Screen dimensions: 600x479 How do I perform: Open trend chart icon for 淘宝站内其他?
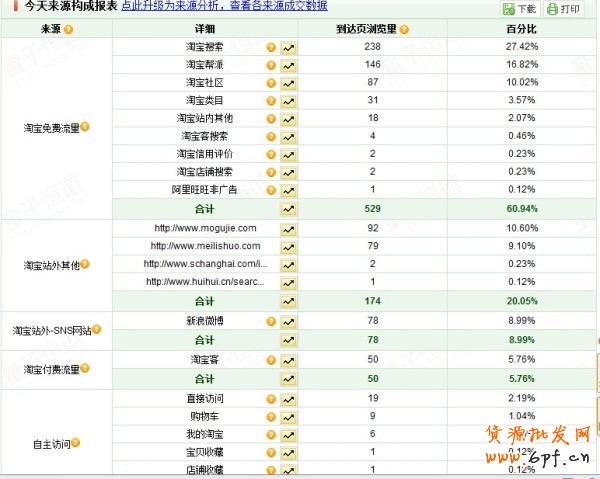(289, 119)
